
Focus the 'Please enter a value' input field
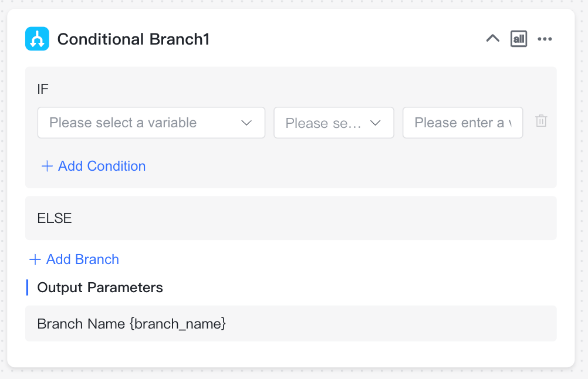[463, 123]
